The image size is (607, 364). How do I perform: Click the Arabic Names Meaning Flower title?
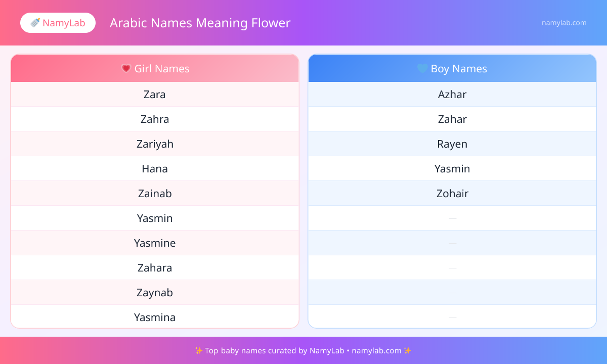(200, 23)
